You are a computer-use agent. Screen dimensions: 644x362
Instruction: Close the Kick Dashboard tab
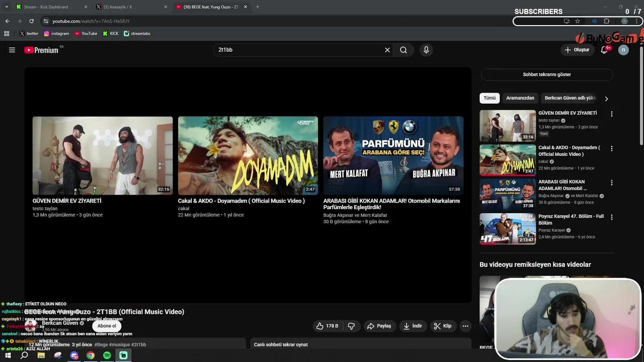pos(86,7)
